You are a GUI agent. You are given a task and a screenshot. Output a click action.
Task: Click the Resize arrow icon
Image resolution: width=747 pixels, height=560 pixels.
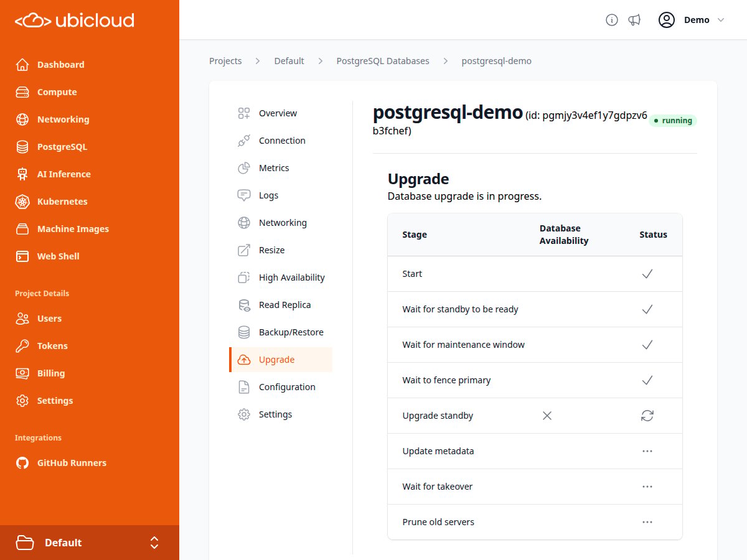pyautogui.click(x=244, y=250)
